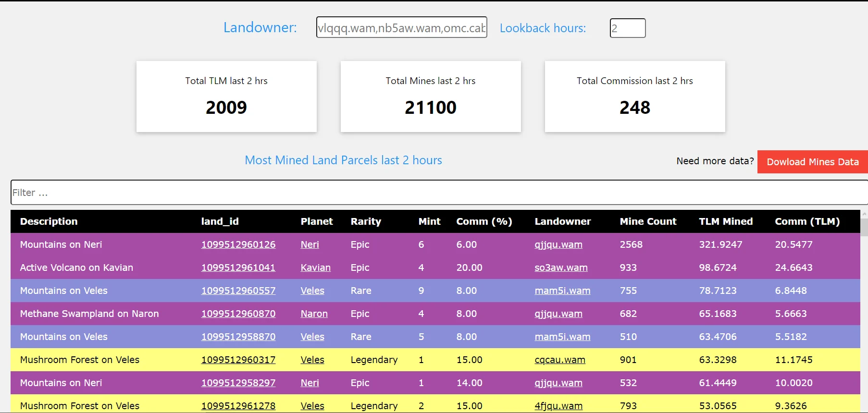Open land_id 1099512958297 link
This screenshot has height=413, width=868.
(x=238, y=383)
